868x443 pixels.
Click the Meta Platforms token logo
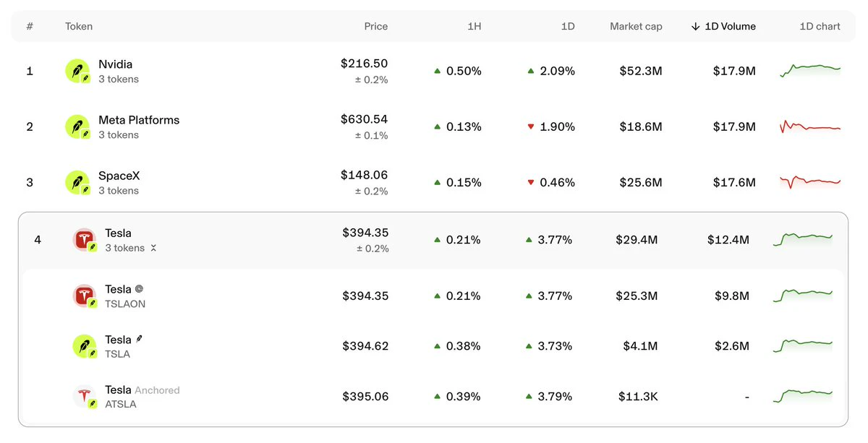click(x=77, y=126)
